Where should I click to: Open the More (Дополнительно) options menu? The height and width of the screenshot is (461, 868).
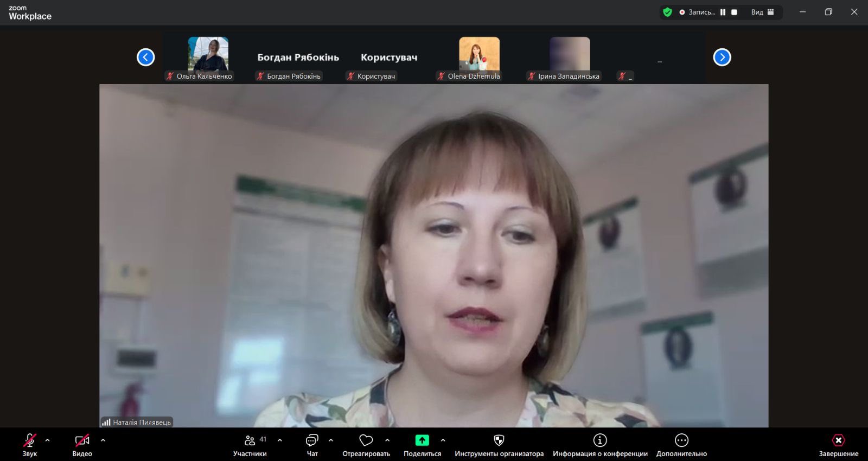point(681,445)
